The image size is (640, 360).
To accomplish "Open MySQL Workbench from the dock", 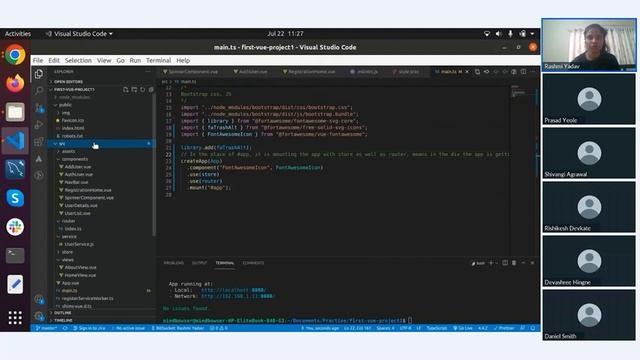I will point(15,169).
